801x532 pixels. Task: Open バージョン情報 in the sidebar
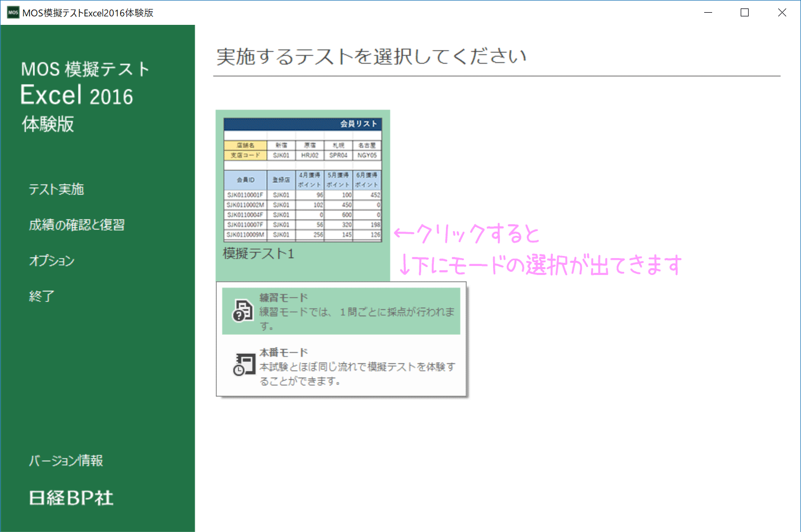coord(66,461)
